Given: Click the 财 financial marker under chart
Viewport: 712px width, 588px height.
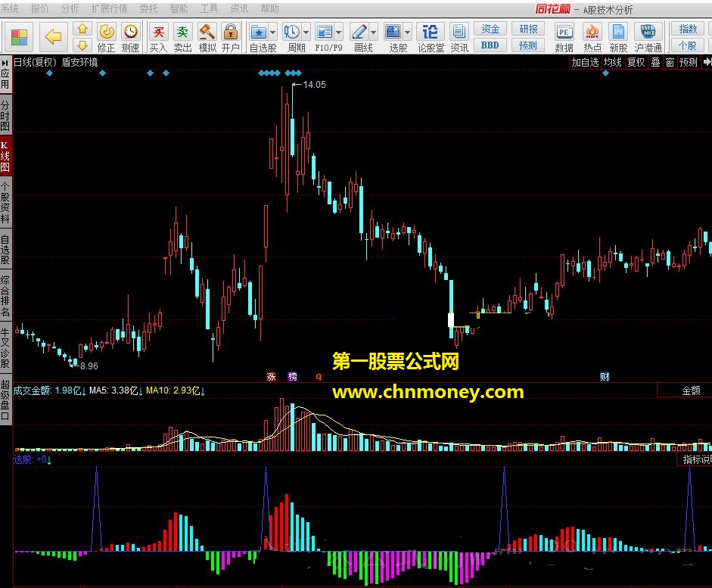Looking at the screenshot, I should click(x=605, y=376).
